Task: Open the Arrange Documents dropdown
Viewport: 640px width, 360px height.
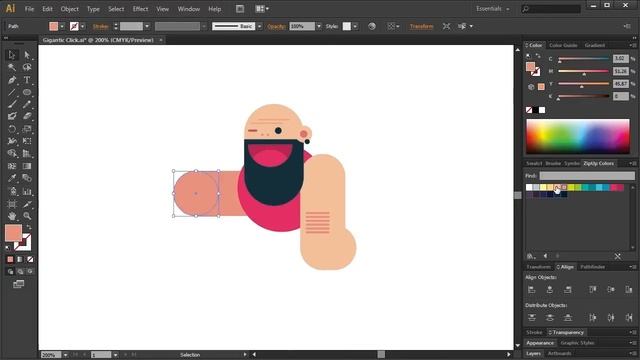Action: pyautogui.click(x=262, y=9)
